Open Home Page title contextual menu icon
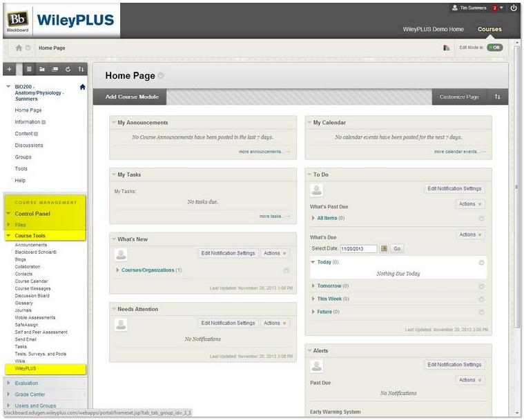524x420 pixels. 161,75
